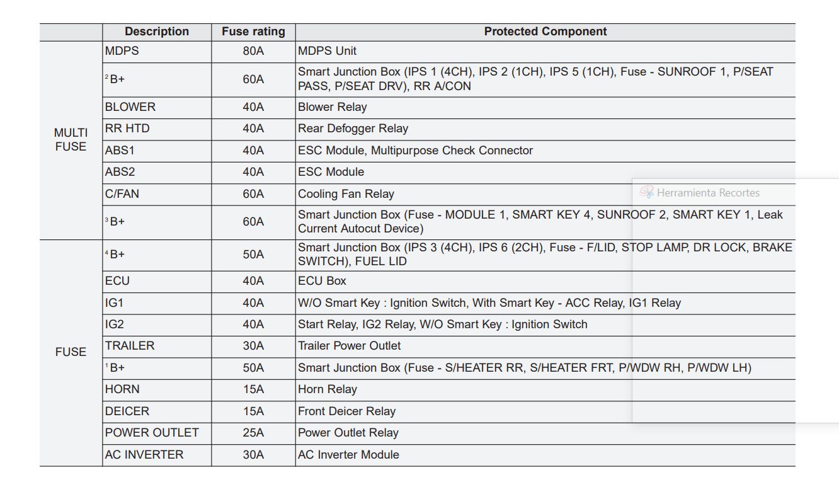Click the Front Deicer Relay cell
This screenshot has height=504, width=839.
(346, 411)
